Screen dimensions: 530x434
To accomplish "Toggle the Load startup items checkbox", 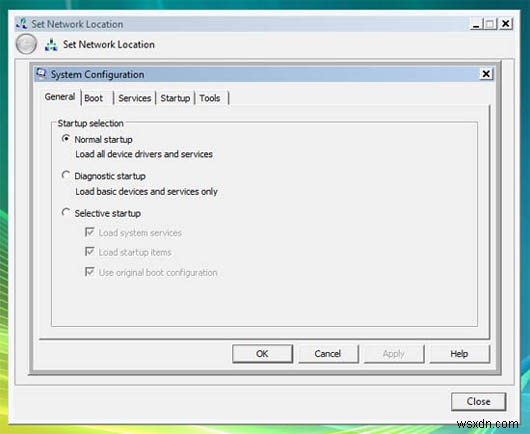I will [90, 252].
